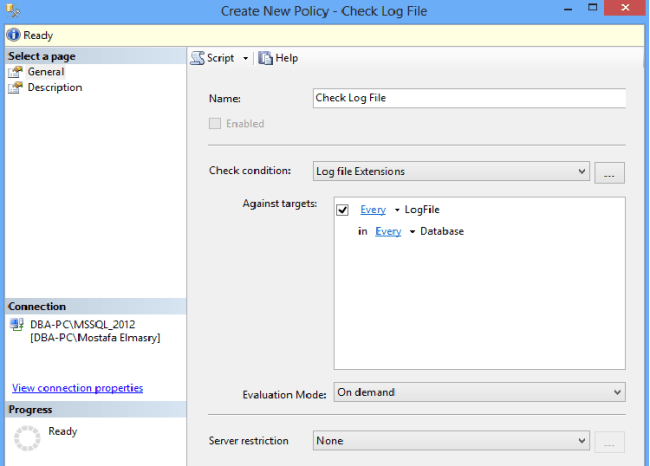The image size is (650, 466).
Task: Click the DBA-PC\MSSQL_2012 connection text
Action: 82,324
